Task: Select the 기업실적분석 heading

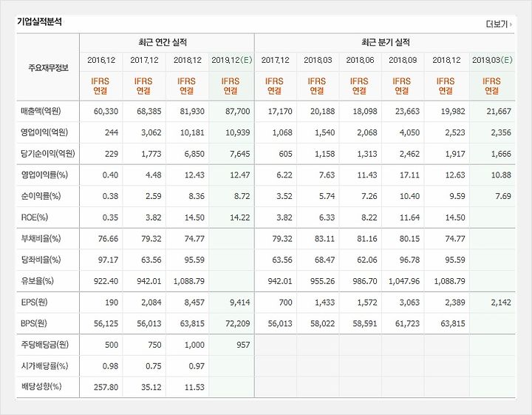Action: (x=39, y=21)
